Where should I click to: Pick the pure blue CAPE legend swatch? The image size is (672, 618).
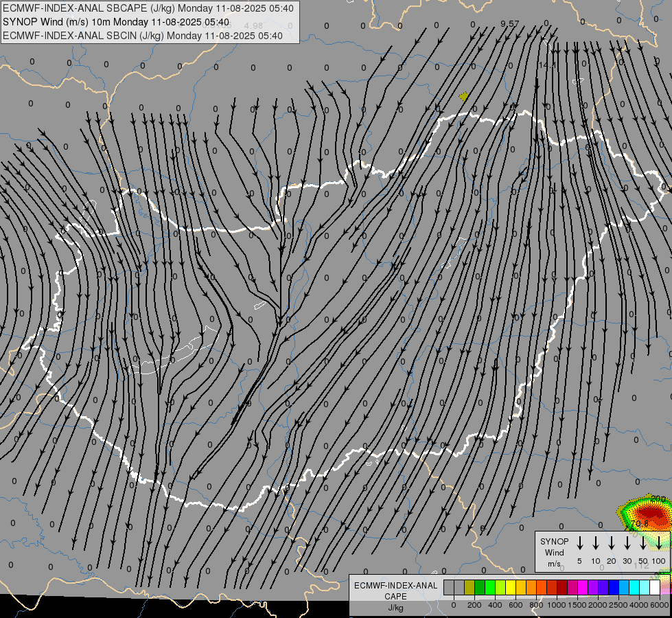pyautogui.click(x=614, y=587)
